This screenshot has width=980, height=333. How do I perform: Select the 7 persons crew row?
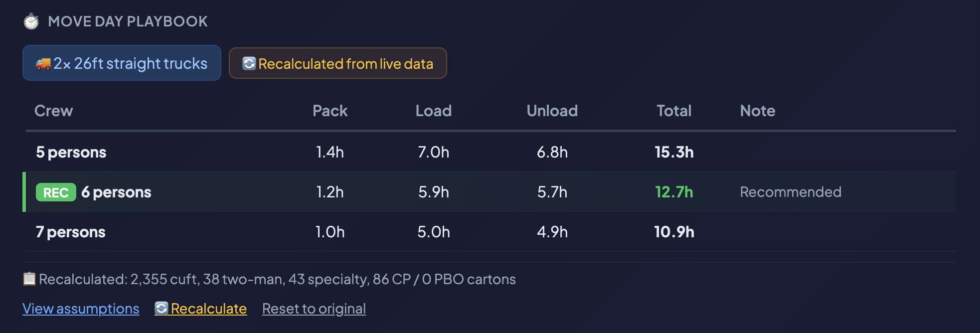point(490,232)
